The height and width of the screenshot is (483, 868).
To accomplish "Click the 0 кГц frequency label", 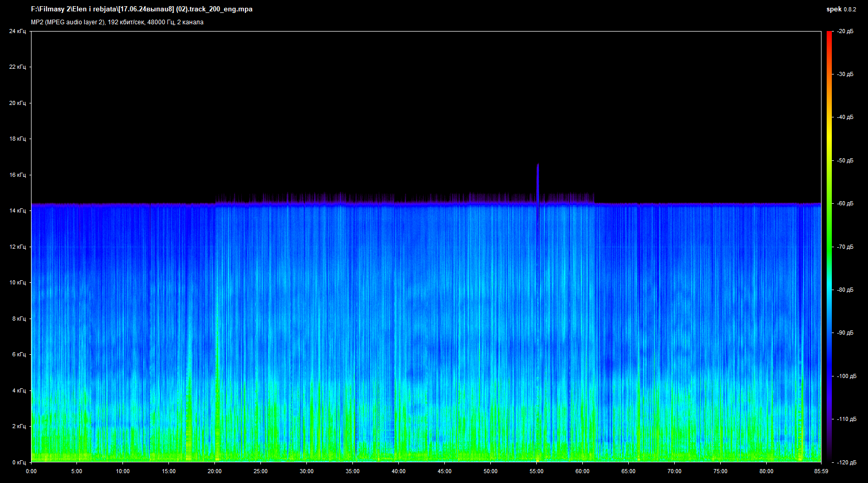I will pyautogui.click(x=19, y=462).
